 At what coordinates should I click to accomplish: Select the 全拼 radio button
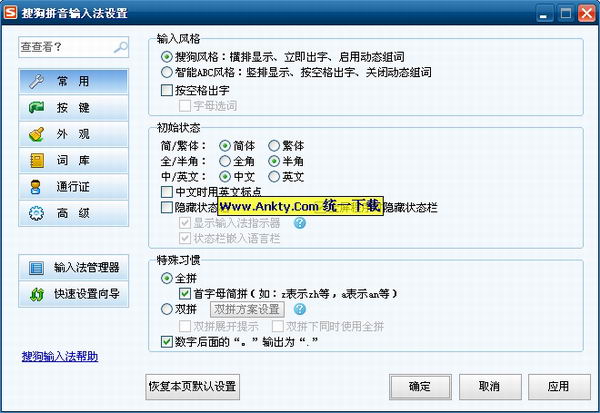tap(166, 278)
